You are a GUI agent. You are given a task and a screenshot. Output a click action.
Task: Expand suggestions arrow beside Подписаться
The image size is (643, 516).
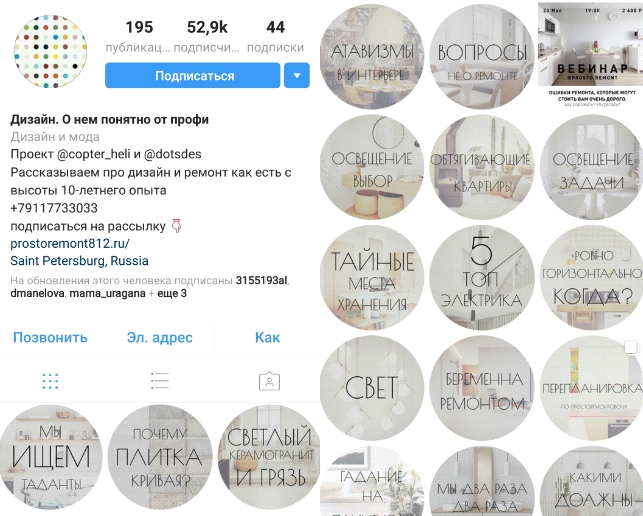(x=297, y=75)
